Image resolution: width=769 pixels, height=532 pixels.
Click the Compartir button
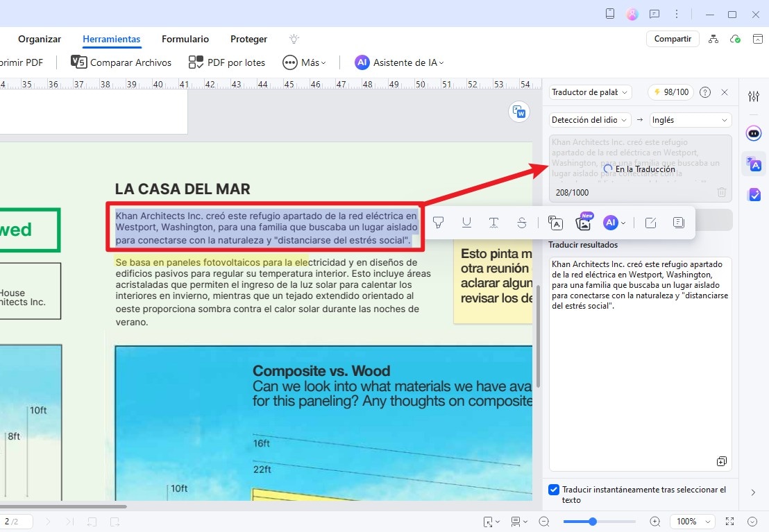[x=673, y=39]
